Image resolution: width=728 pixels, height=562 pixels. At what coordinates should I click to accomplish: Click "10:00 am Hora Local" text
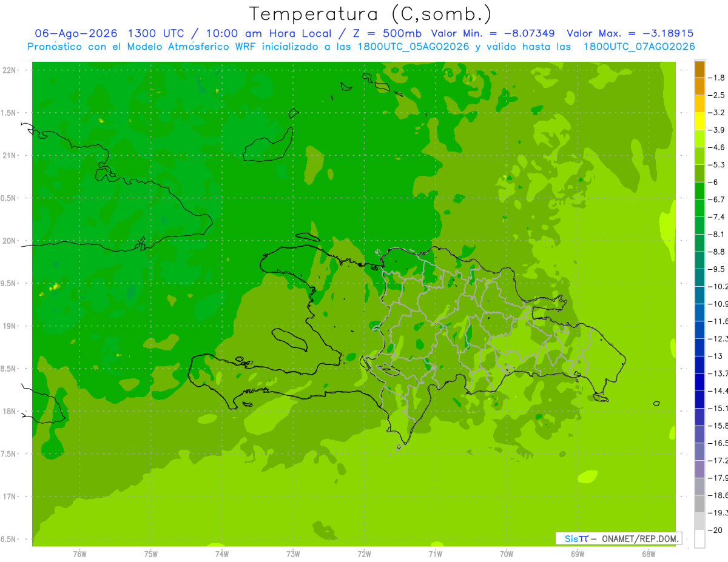click(268, 33)
